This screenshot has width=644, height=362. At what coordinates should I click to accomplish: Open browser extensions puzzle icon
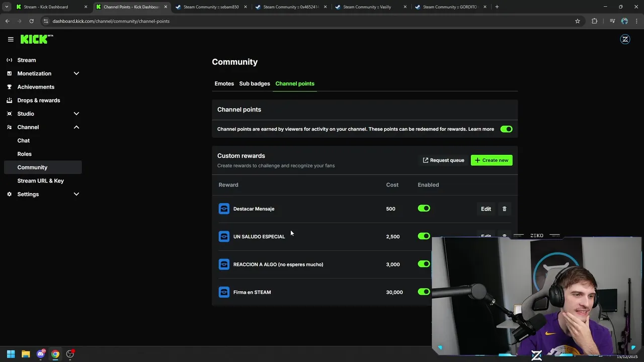pyautogui.click(x=594, y=21)
